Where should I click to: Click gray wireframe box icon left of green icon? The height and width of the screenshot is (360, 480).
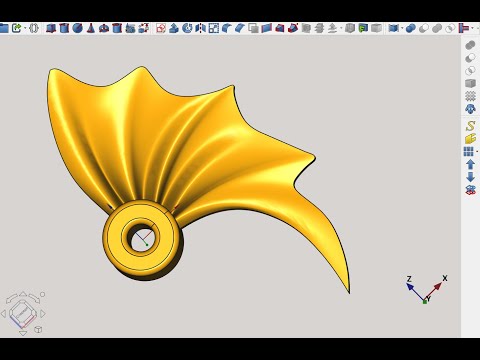350,28
